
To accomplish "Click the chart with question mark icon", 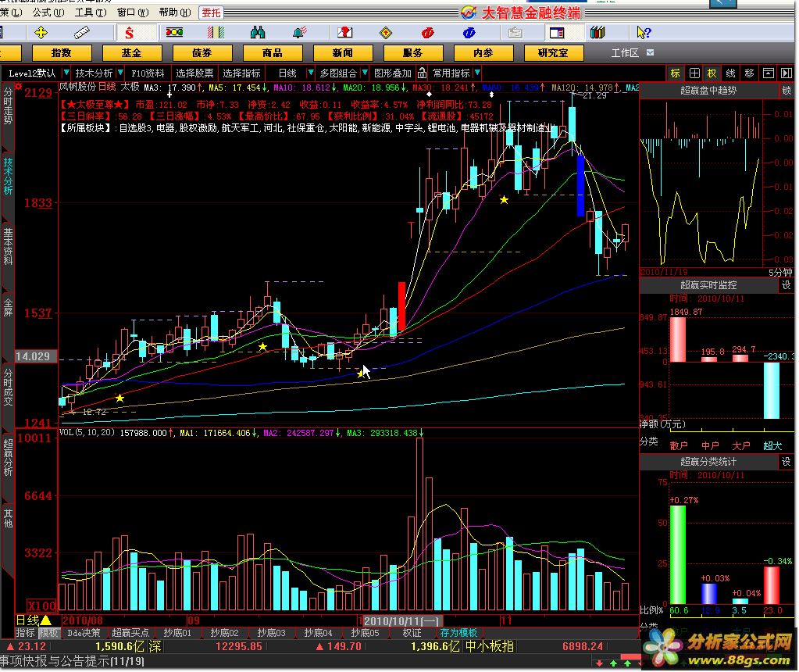I will (x=345, y=33).
